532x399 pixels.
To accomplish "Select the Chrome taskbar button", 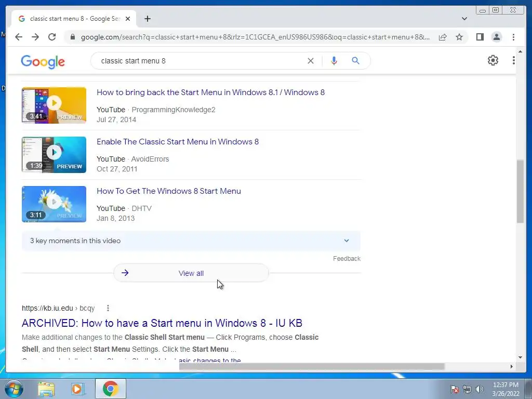I will point(111,389).
